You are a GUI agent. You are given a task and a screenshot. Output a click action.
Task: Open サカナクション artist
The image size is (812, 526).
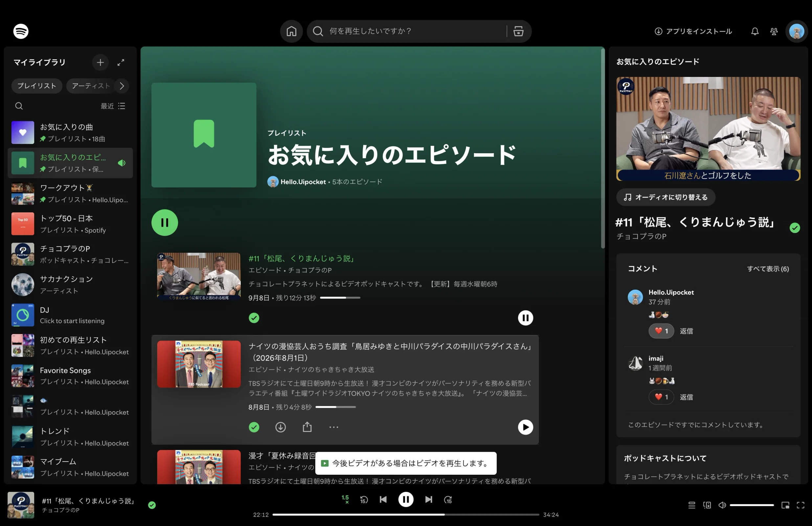70,284
